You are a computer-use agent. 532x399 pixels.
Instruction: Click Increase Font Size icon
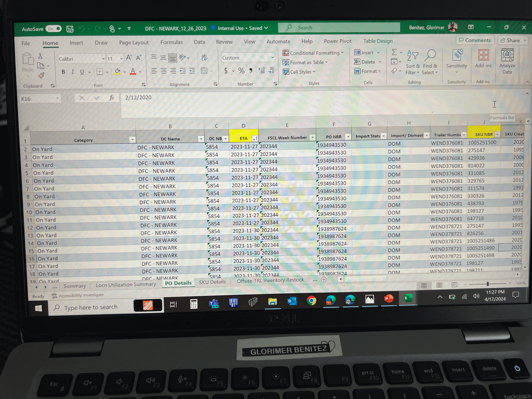click(x=129, y=58)
